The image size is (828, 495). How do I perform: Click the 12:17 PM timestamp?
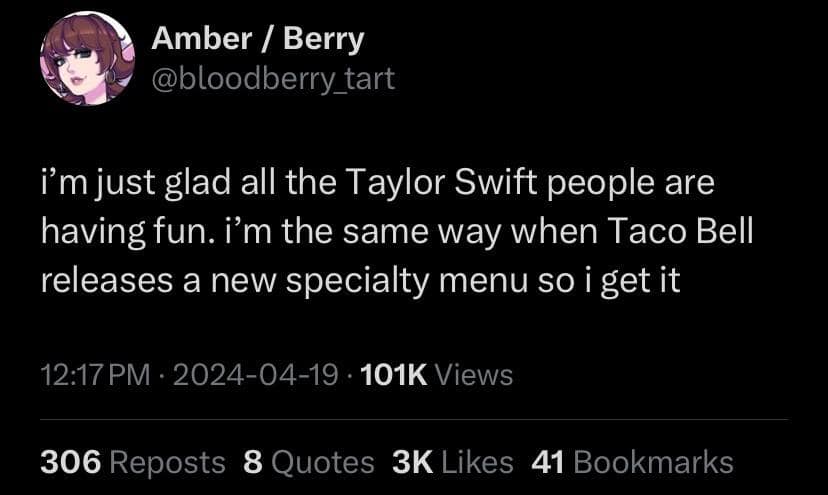click(x=95, y=375)
